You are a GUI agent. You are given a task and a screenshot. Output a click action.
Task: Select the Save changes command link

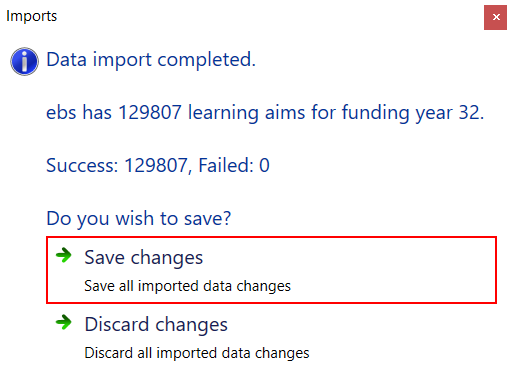tap(271, 270)
